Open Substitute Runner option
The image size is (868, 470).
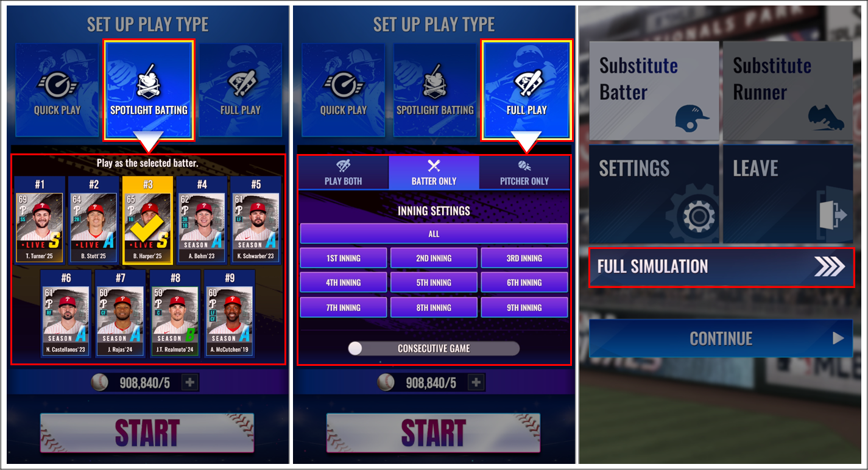pos(788,91)
